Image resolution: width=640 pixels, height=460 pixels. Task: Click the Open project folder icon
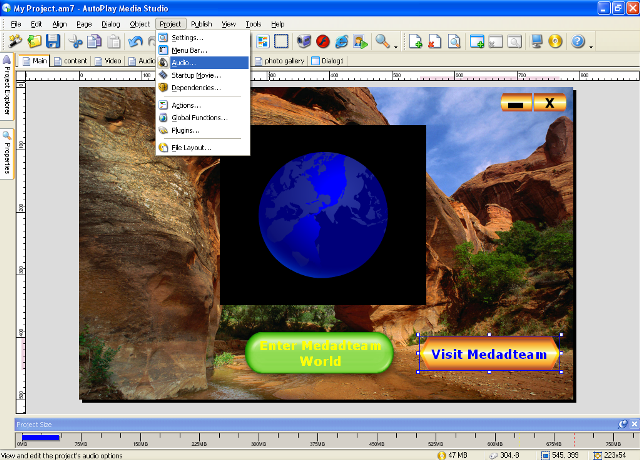point(35,42)
